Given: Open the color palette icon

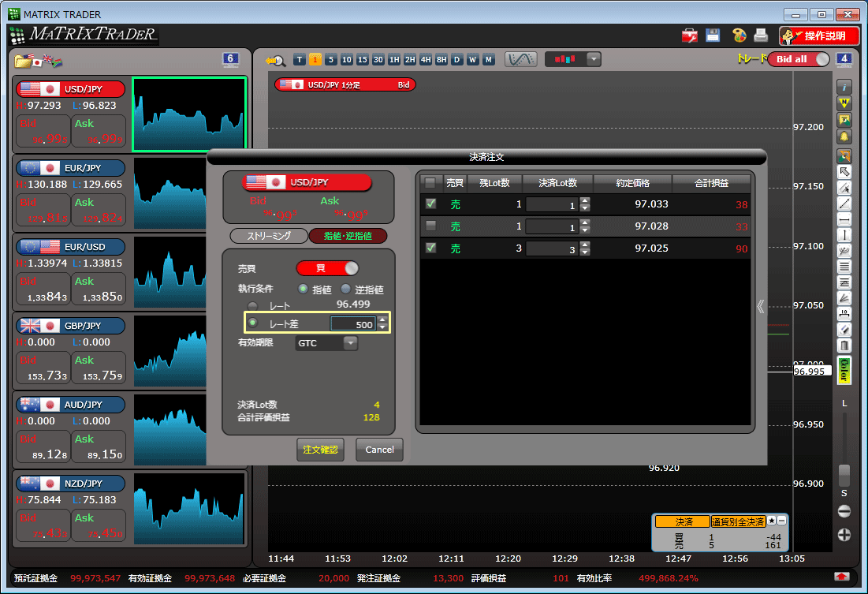Looking at the screenshot, I should click(x=739, y=35).
